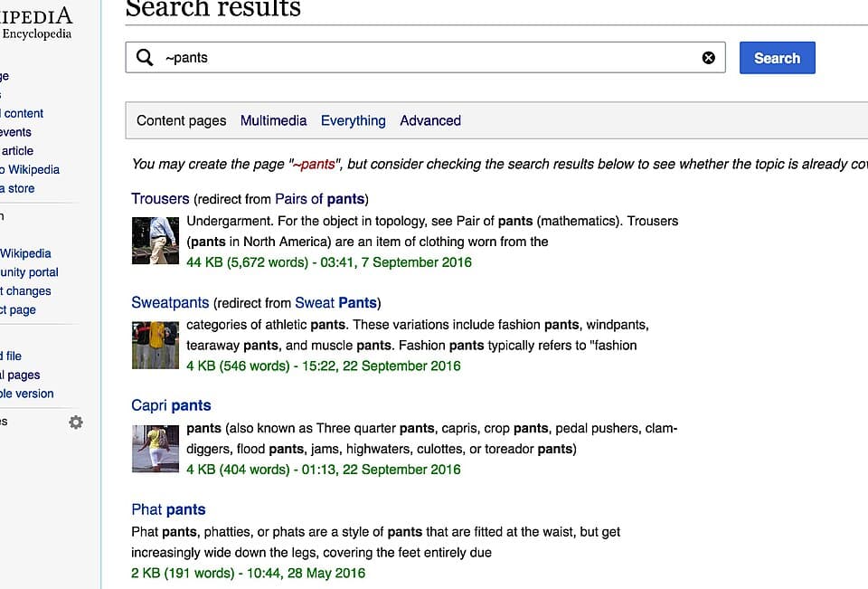Click the Sweat Pants redirect link

[x=336, y=302]
